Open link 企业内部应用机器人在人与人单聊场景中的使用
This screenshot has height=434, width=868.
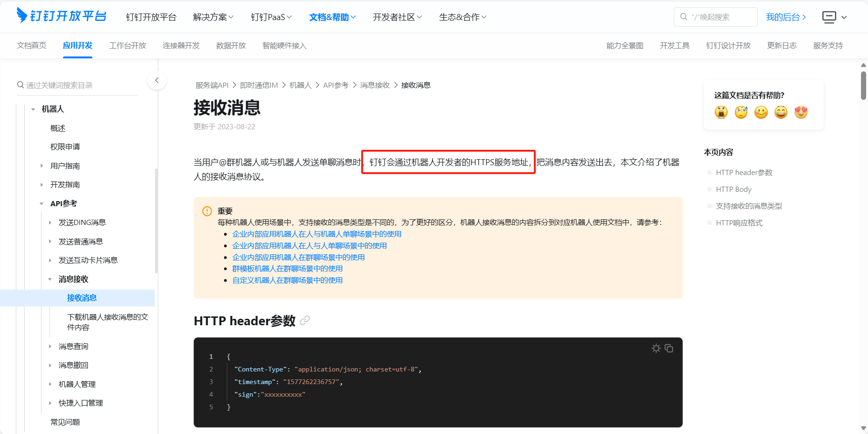click(309, 245)
